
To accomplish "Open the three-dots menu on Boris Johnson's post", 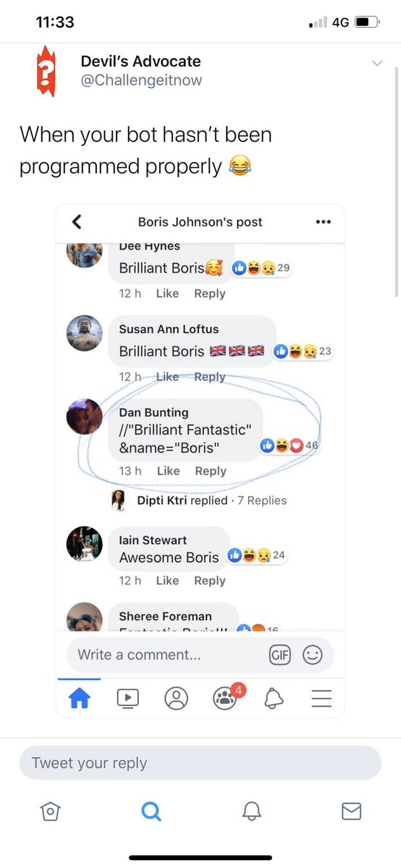I will [x=323, y=222].
